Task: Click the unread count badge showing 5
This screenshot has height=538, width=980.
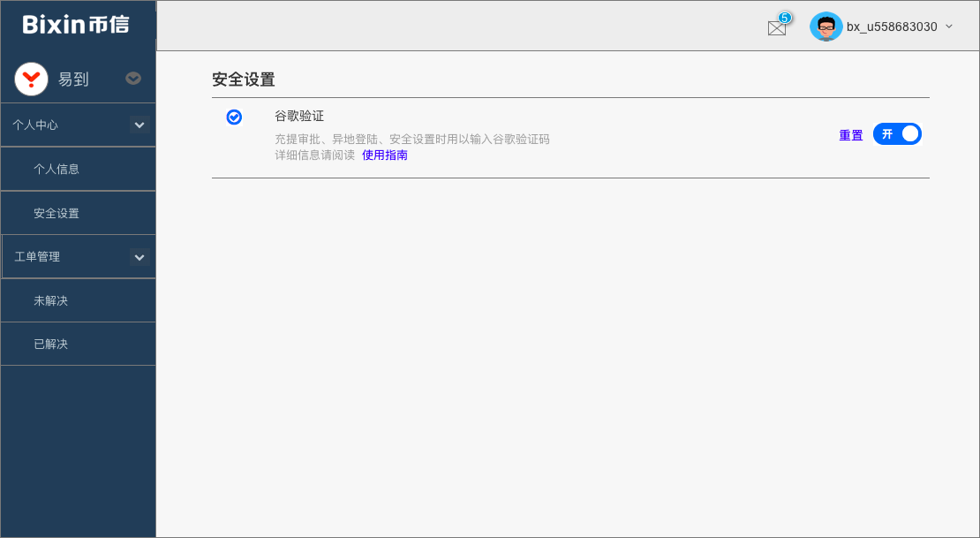Action: coord(784,18)
